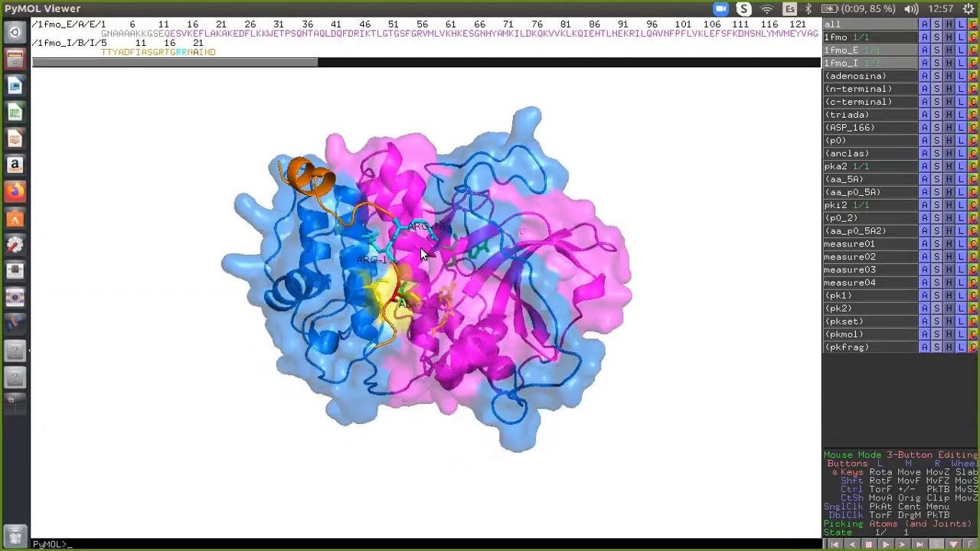The image size is (980, 551).
Task: Open Amazon launcher in dock
Action: tap(15, 165)
